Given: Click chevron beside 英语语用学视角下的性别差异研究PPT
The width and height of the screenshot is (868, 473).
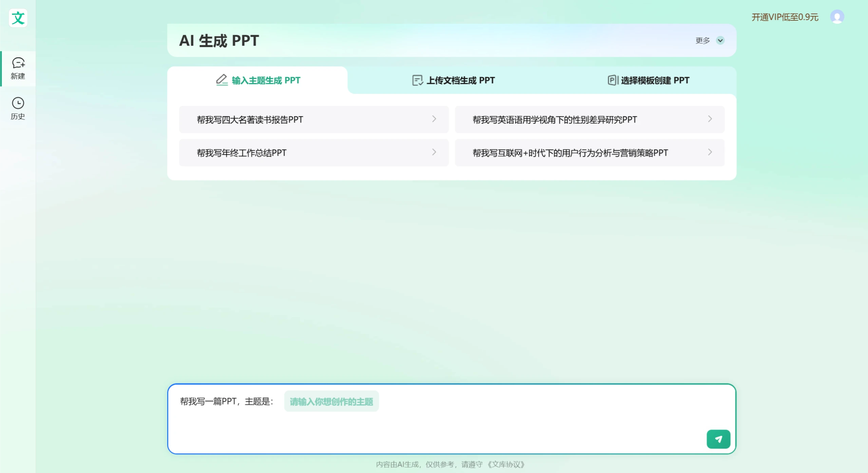Looking at the screenshot, I should 710,119.
